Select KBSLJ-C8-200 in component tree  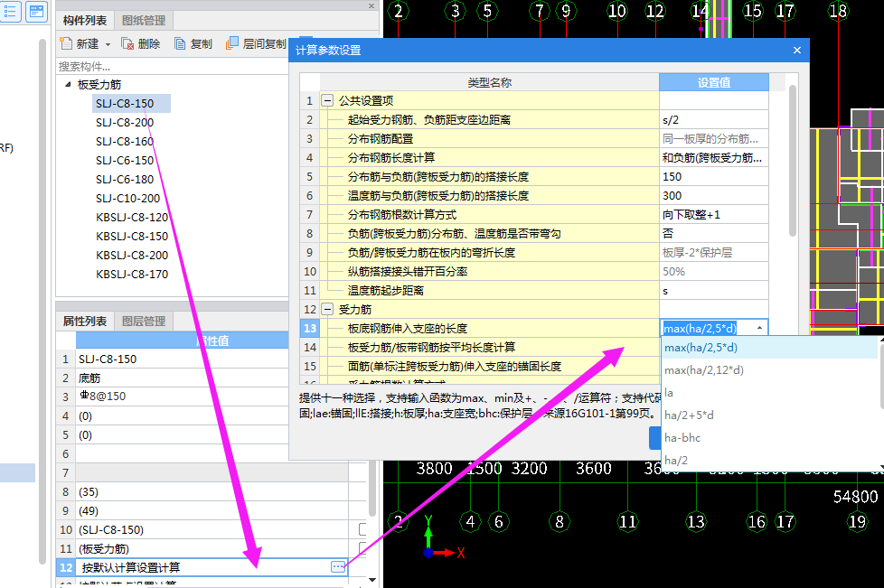coord(132,255)
